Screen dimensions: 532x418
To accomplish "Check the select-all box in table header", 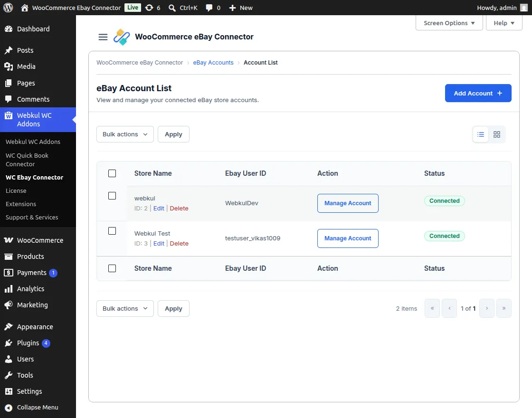I will 112,173.
